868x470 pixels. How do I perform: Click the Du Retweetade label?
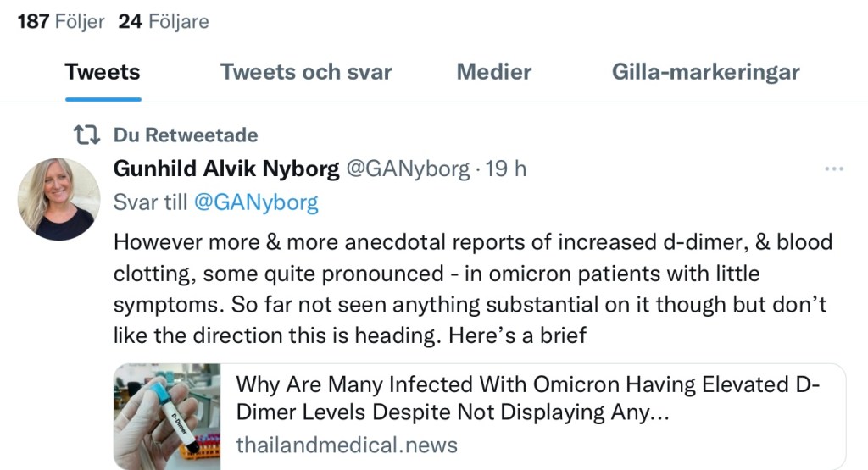(x=186, y=135)
